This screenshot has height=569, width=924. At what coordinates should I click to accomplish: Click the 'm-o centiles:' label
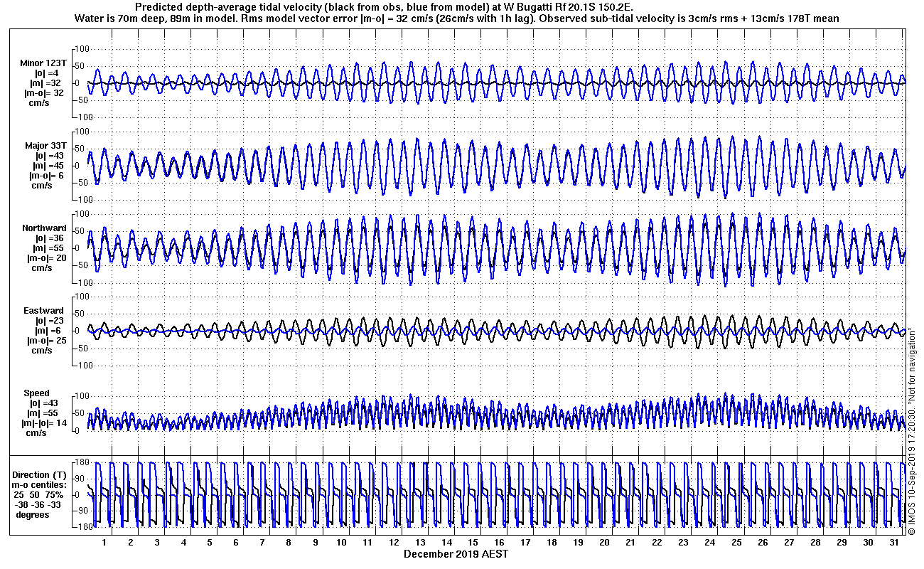click(40, 485)
